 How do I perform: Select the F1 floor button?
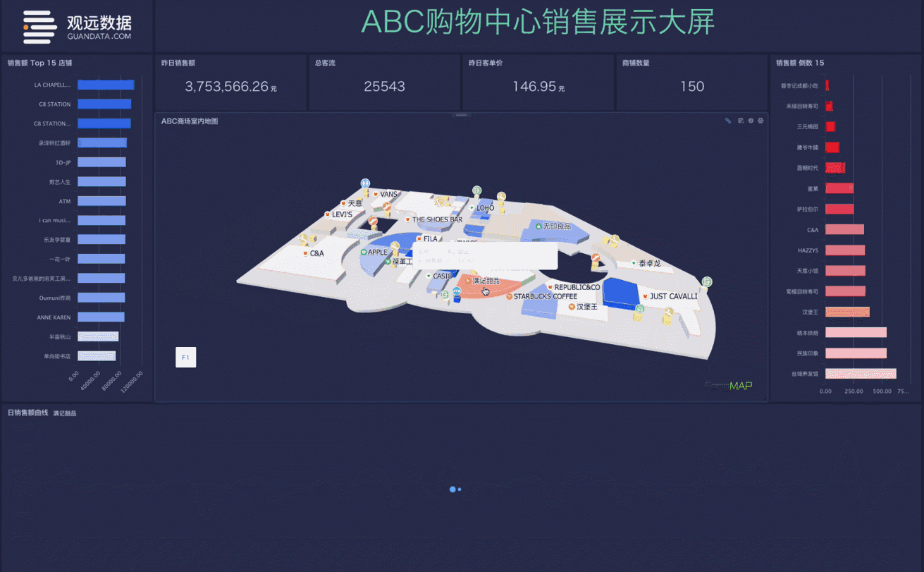(185, 358)
